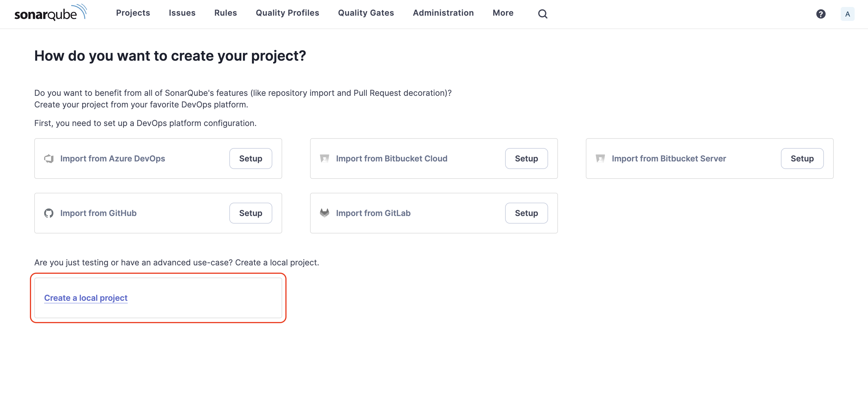The width and height of the screenshot is (868, 403).
Task: Open the Administration menu
Action: coord(443,13)
